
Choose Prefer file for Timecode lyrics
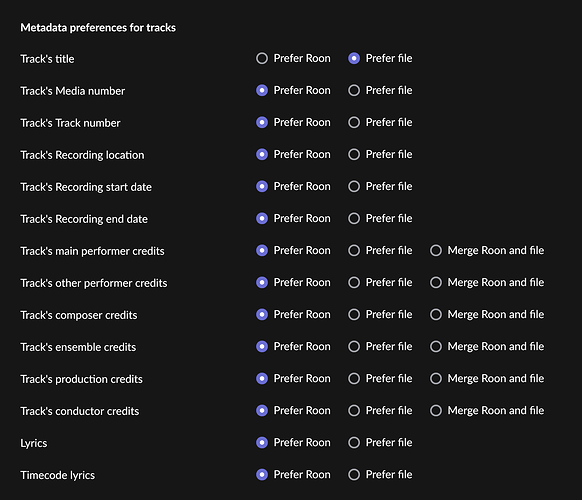point(354,474)
